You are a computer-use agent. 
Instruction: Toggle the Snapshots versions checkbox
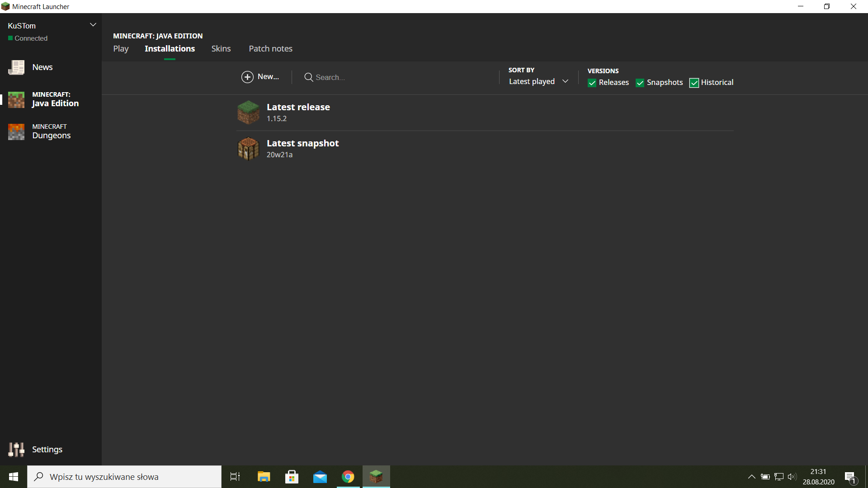tap(640, 83)
